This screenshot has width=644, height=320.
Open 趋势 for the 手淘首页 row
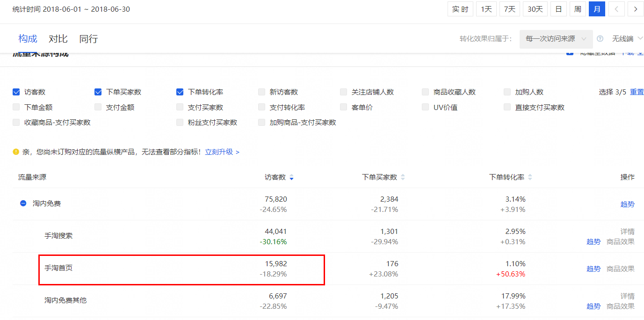pyautogui.click(x=593, y=268)
